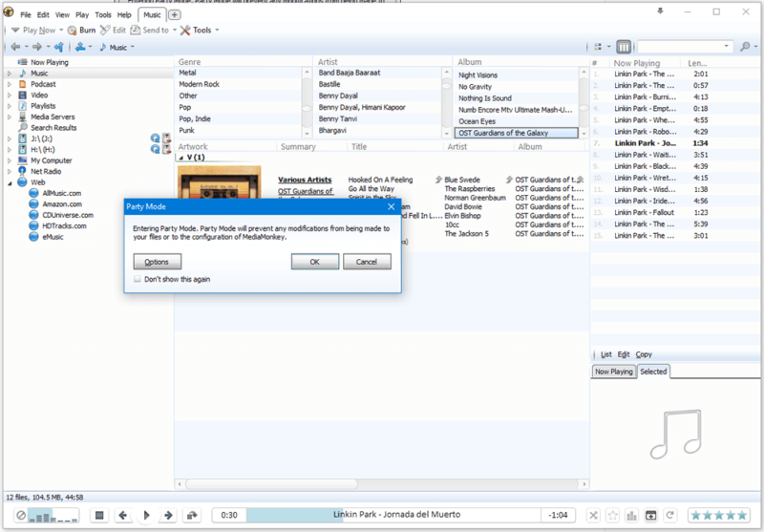The image size is (764, 532).
Task: Stop playback with the stop button
Action: [99, 515]
